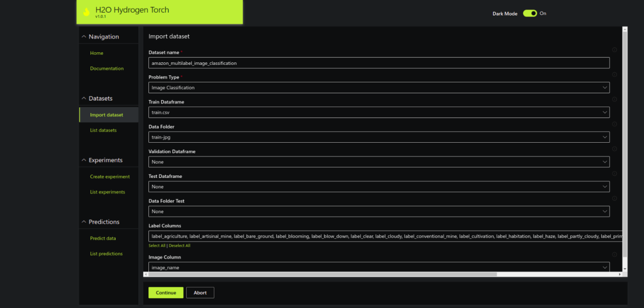Screen dimensions: 644x308
Task: Go to List datasets in sidebar
Action: click(103, 130)
